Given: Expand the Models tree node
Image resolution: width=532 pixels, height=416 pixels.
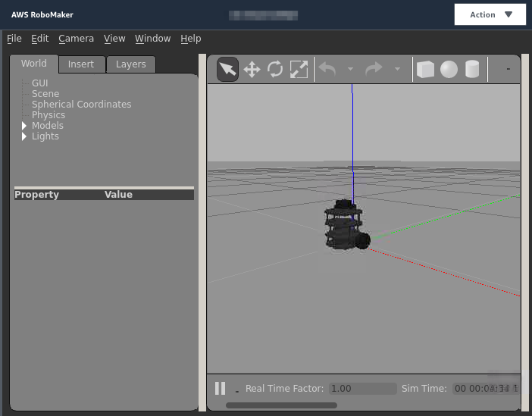Looking at the screenshot, I should pos(24,126).
